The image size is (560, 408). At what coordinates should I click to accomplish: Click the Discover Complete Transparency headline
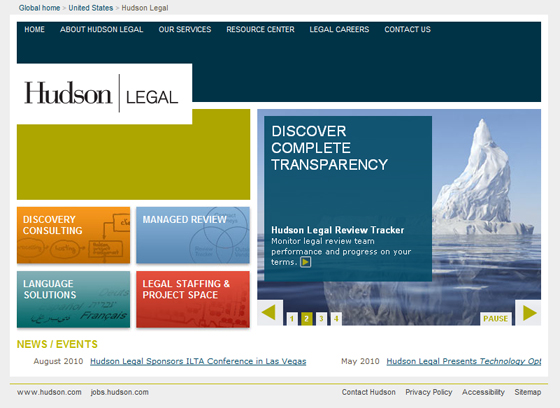click(x=329, y=148)
